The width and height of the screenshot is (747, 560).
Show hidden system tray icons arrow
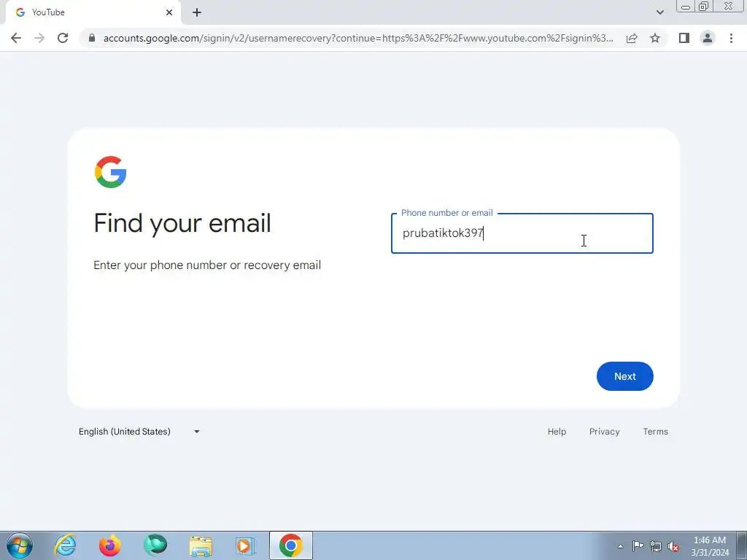coord(620,546)
